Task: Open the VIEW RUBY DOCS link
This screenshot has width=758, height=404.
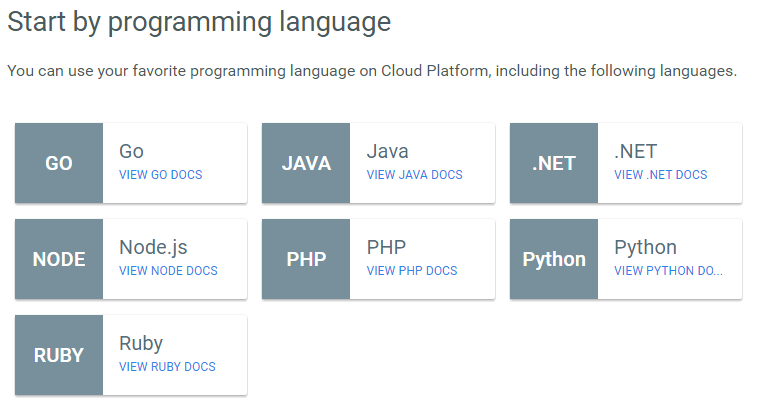Action: (x=167, y=367)
